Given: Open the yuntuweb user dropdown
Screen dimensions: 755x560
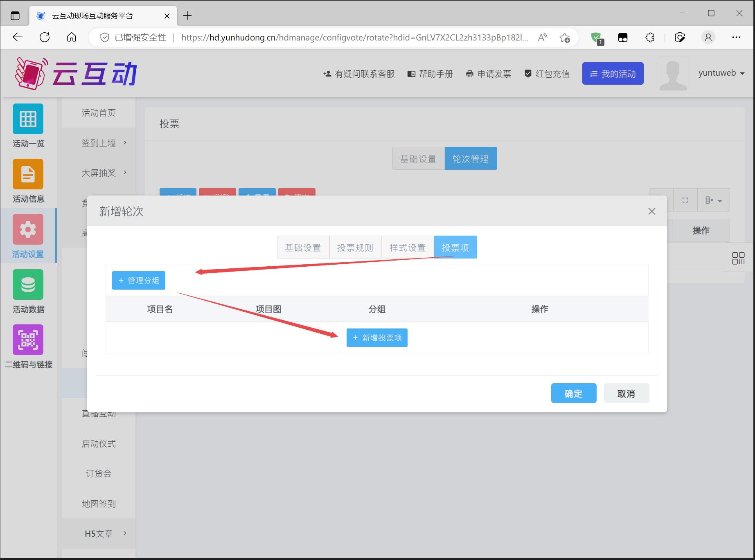Looking at the screenshot, I should pyautogui.click(x=721, y=73).
